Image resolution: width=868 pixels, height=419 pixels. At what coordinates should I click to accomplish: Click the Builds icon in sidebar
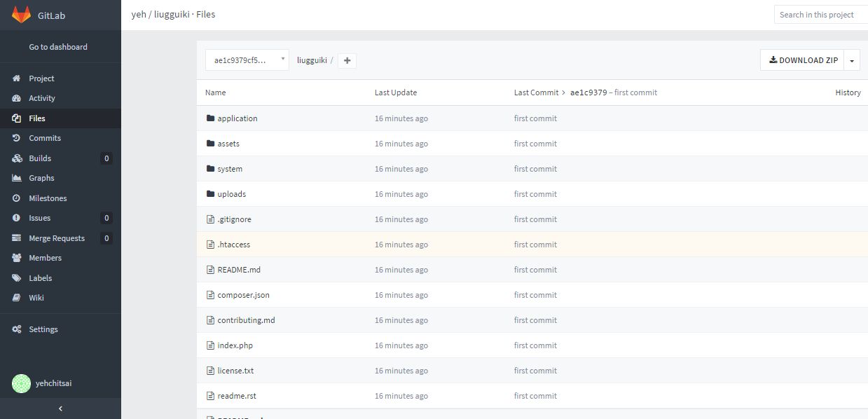17,158
